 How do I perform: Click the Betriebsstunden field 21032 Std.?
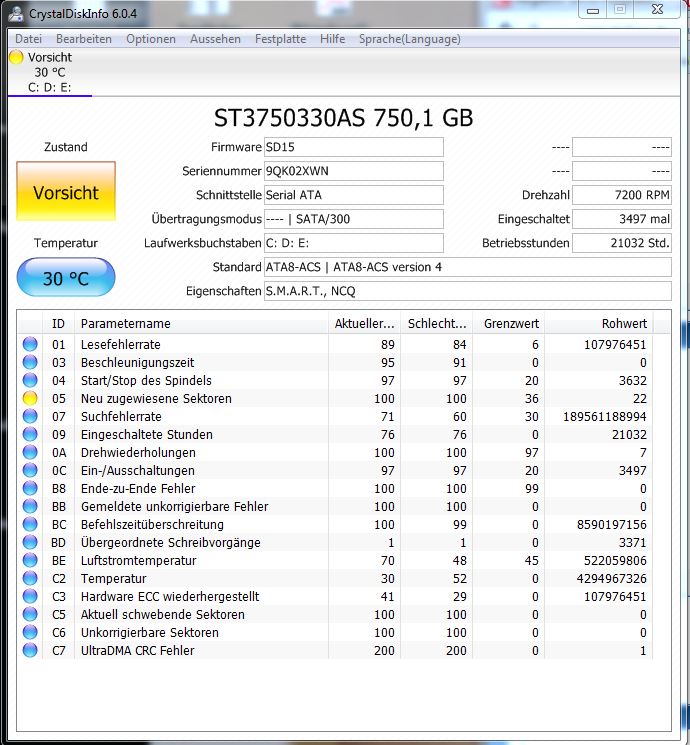(x=622, y=243)
